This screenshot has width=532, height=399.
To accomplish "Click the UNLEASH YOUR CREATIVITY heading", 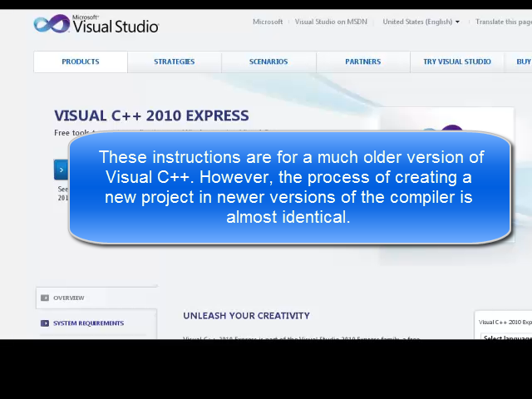I will click(x=246, y=316).
